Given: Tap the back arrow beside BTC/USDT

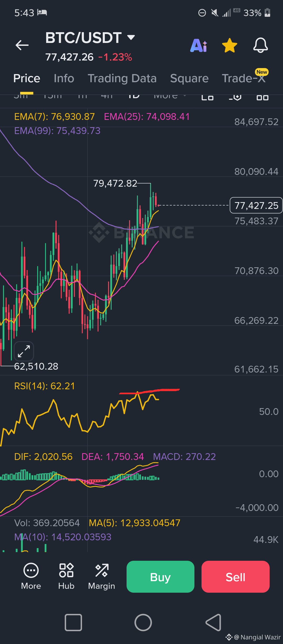Looking at the screenshot, I should [22, 45].
